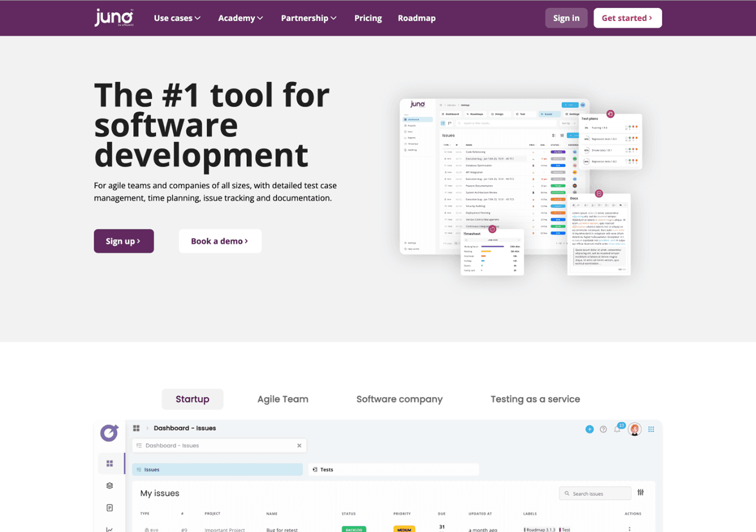Click the Test plans badge icon in hero image
Image resolution: width=756 pixels, height=532 pixels.
[x=610, y=114]
